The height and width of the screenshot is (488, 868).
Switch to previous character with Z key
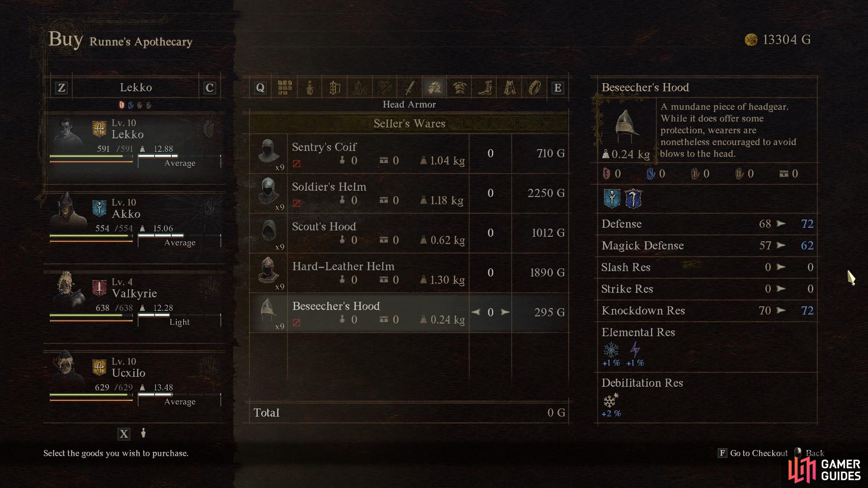(61, 88)
